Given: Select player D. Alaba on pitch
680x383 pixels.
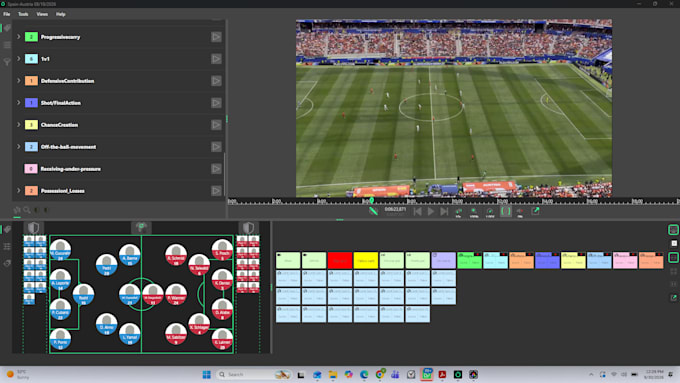Looking at the screenshot, I should pyautogui.click(x=222, y=310).
